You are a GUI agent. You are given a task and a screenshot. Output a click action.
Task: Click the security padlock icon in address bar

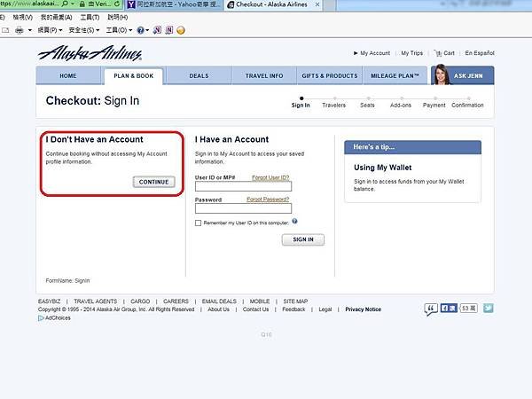point(82,4)
